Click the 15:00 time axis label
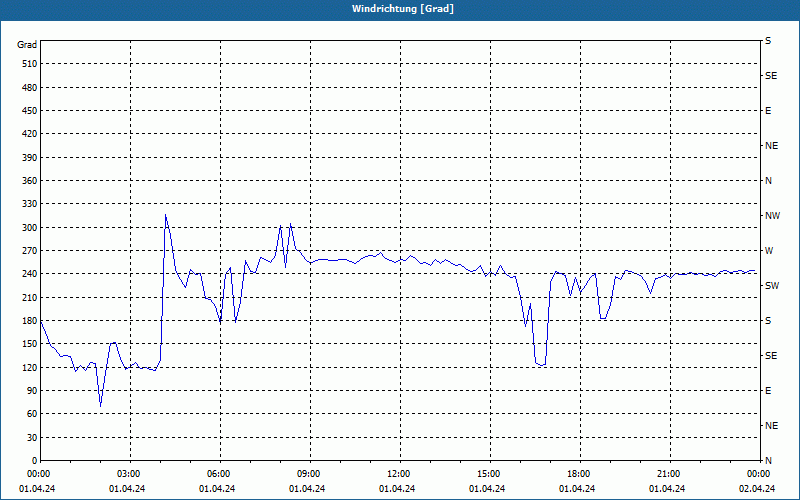Viewport: 800px width, 500px height. (489, 474)
